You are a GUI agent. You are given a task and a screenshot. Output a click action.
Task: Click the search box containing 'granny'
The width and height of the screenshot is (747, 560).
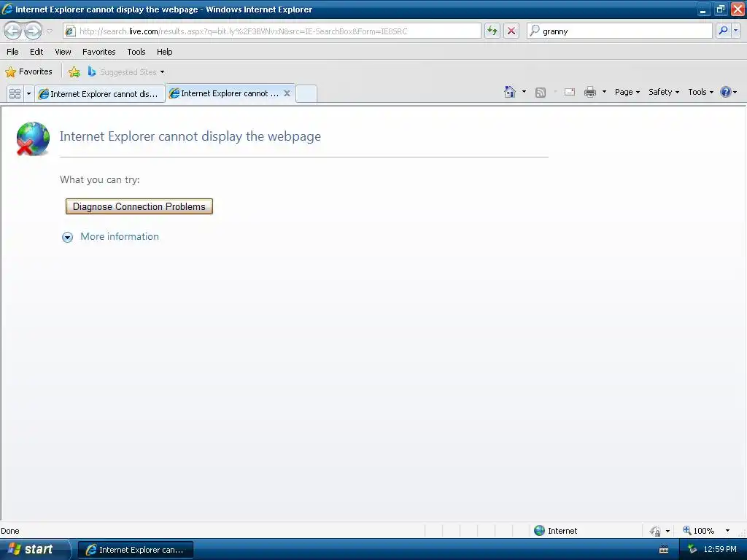(619, 31)
